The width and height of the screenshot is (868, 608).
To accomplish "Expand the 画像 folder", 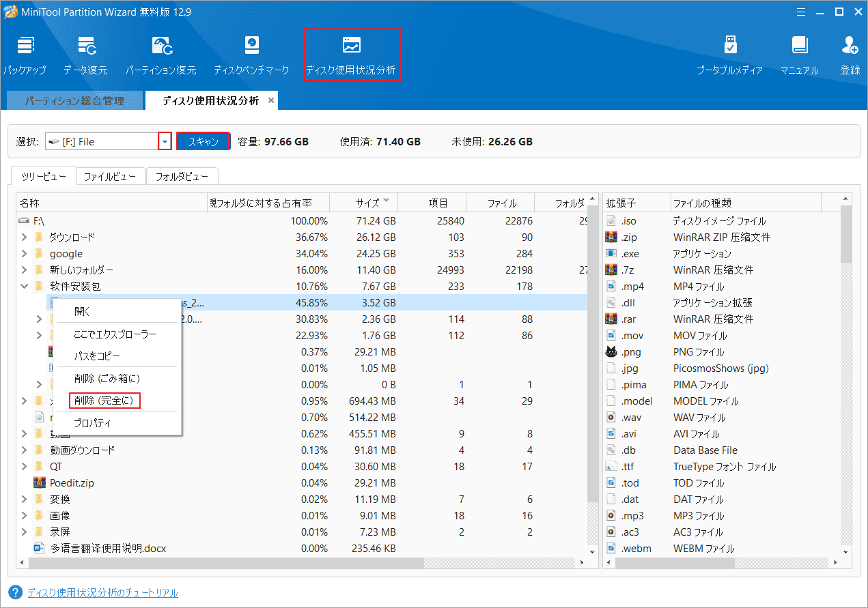I will 24,516.
